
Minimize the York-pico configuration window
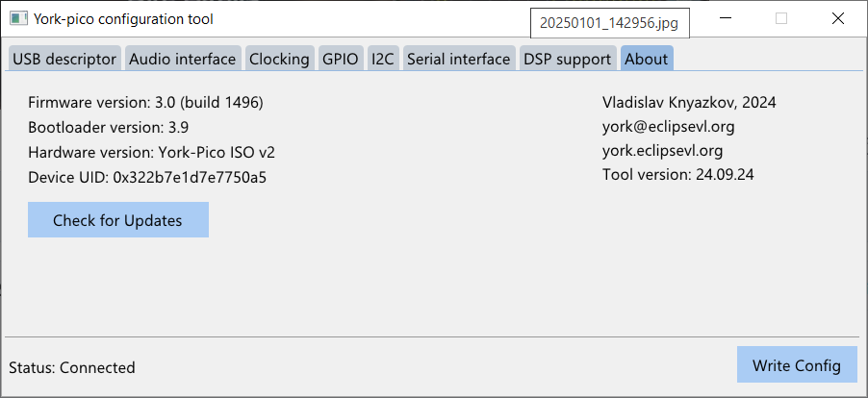coord(728,19)
